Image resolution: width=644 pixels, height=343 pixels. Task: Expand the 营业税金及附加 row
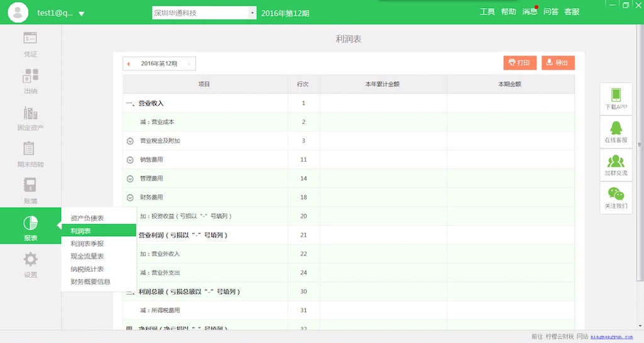[130, 141]
